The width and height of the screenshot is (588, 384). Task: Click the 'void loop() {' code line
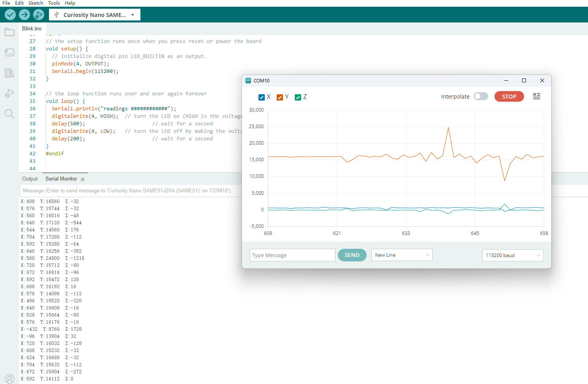click(66, 101)
